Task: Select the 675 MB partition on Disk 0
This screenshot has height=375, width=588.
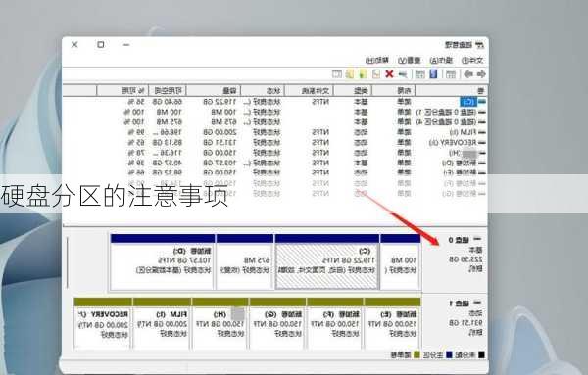Action: [x=245, y=261]
